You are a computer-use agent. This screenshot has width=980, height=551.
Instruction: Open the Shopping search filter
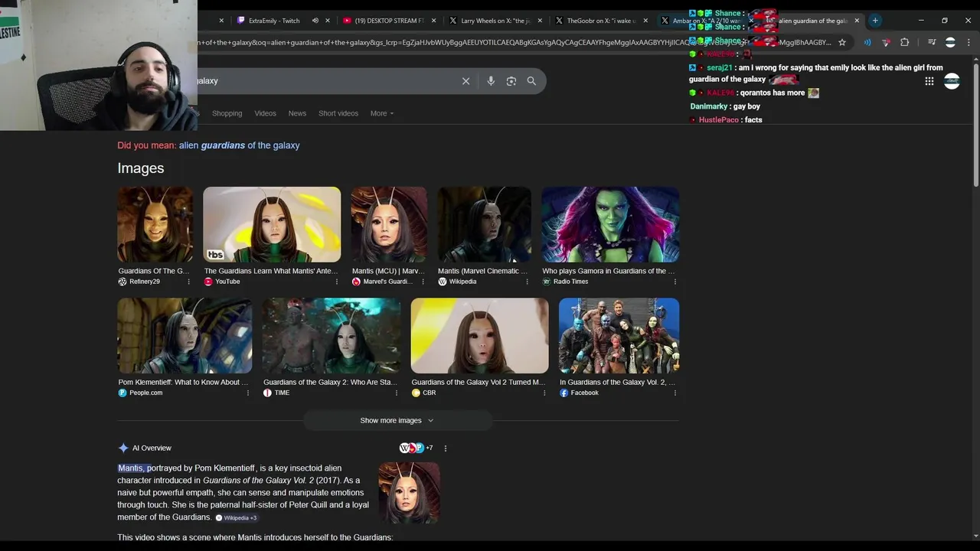tap(227, 113)
